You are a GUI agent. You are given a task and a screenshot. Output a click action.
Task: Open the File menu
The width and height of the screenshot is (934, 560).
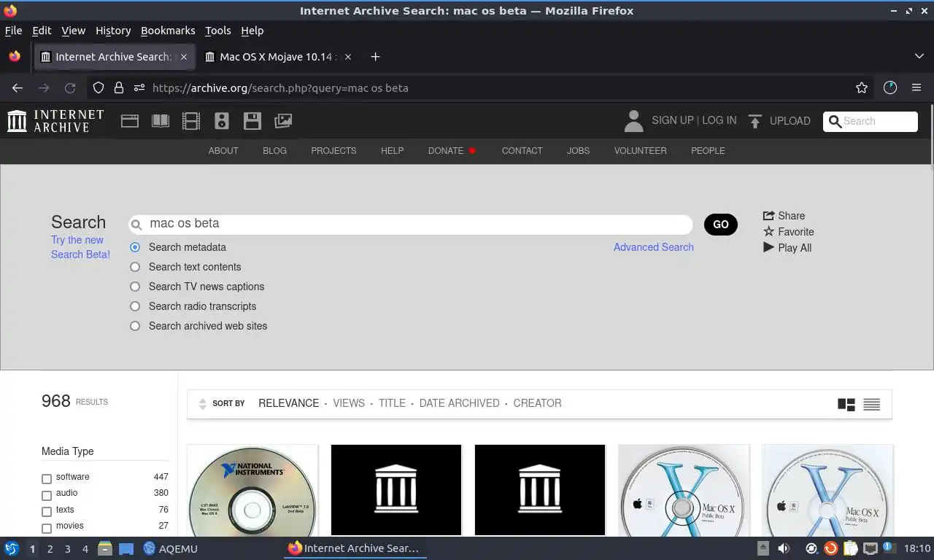[x=13, y=31]
